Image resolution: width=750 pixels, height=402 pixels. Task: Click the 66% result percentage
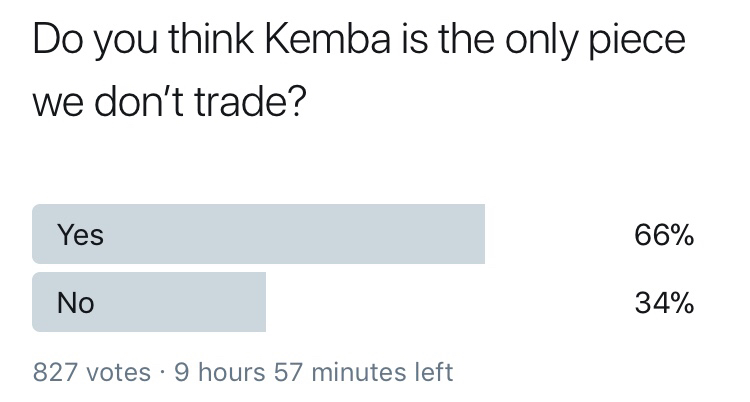[663, 235]
